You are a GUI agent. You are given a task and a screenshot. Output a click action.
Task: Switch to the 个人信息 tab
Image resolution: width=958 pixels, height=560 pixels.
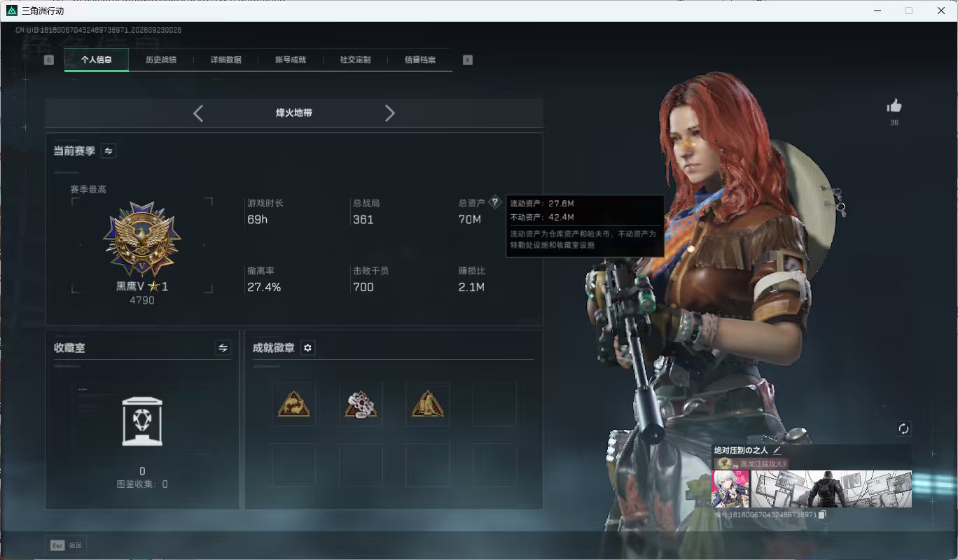tap(97, 60)
